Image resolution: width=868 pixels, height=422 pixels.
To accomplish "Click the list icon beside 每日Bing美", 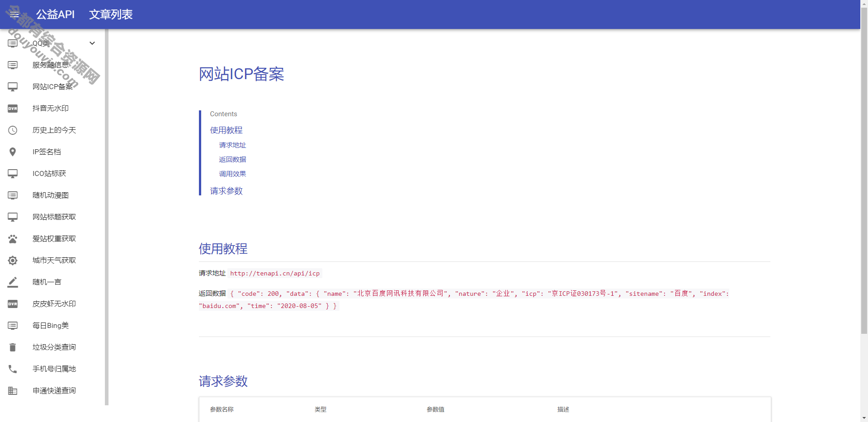I will (13, 326).
